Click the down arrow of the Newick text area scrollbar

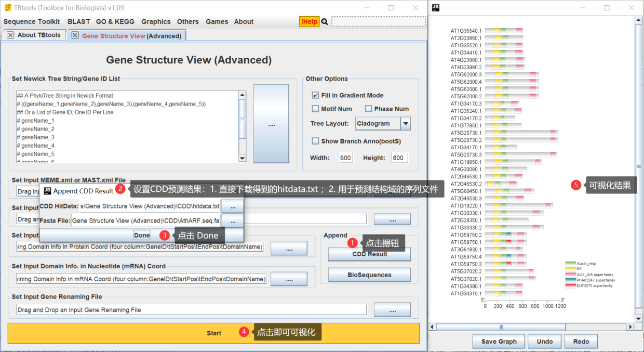point(242,158)
